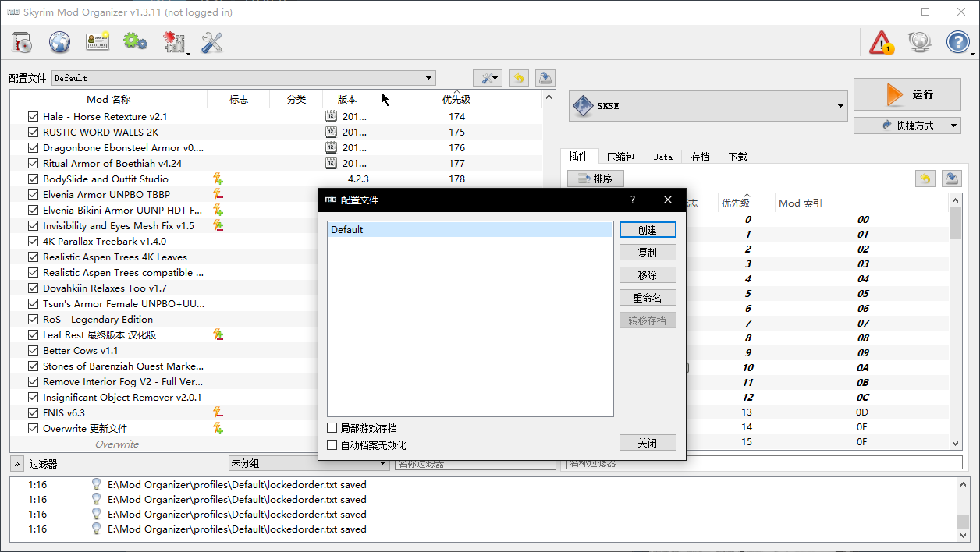
Task: Click the log panel scrollbar thumb
Action: coord(964,522)
